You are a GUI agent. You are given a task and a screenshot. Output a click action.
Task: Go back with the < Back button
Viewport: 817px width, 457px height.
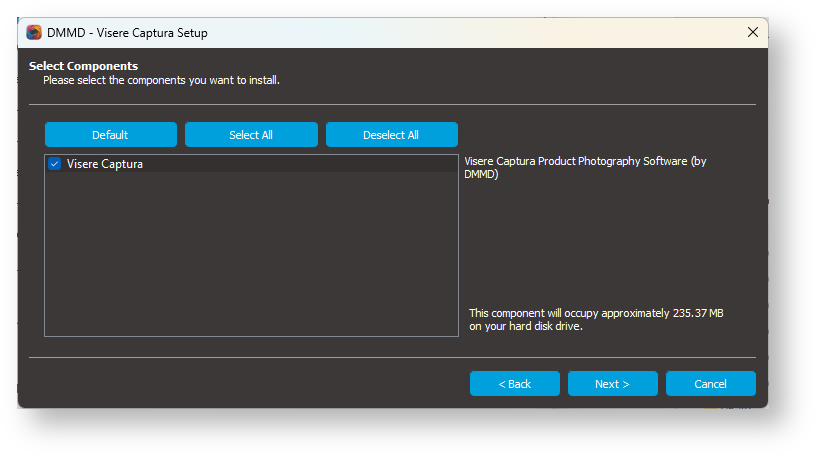514,384
